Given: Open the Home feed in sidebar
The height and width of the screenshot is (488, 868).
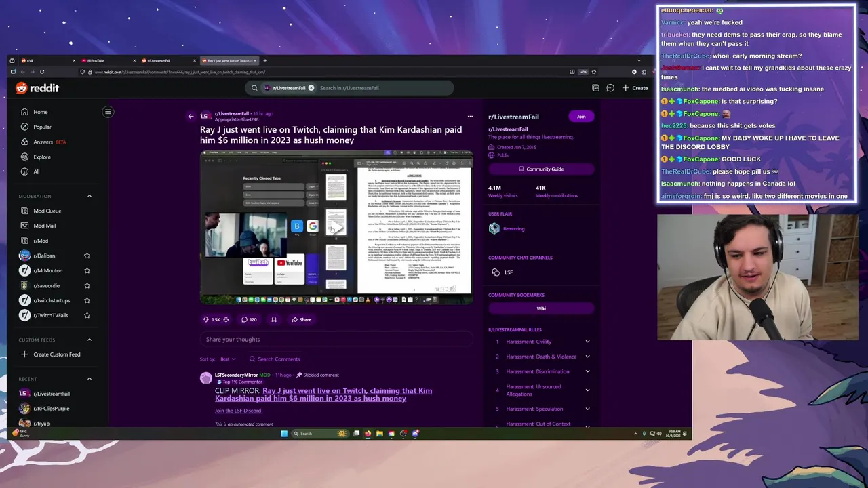Looking at the screenshot, I should [x=34, y=112].
